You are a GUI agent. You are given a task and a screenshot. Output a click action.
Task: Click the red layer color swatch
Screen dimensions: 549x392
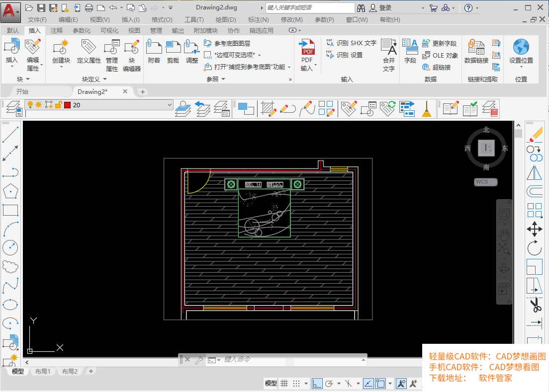(67, 105)
